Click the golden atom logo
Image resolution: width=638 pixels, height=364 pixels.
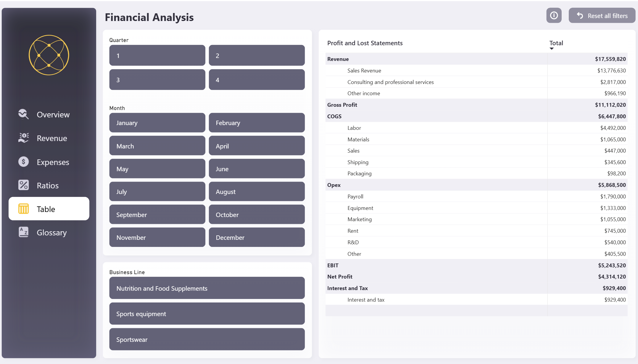coord(49,55)
